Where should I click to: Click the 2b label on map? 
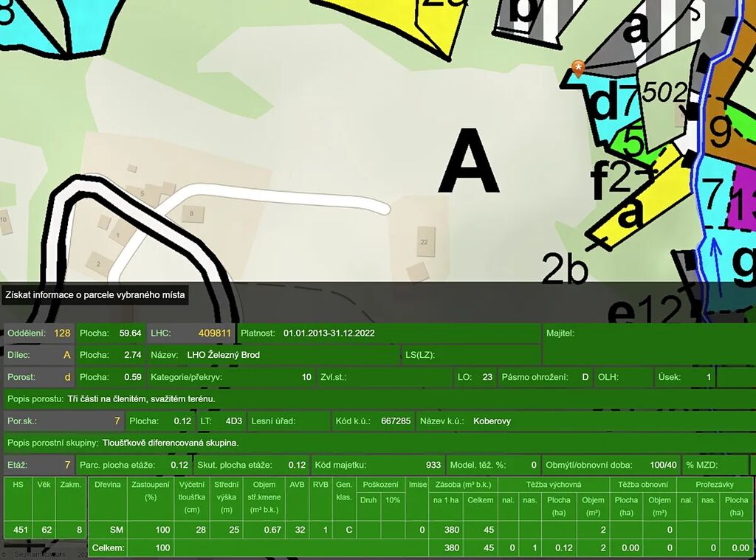564,269
